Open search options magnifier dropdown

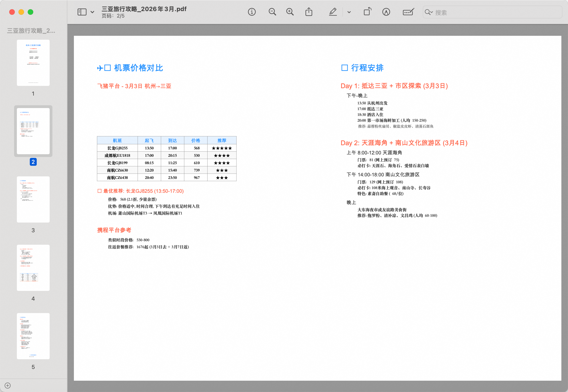pyautogui.click(x=429, y=12)
